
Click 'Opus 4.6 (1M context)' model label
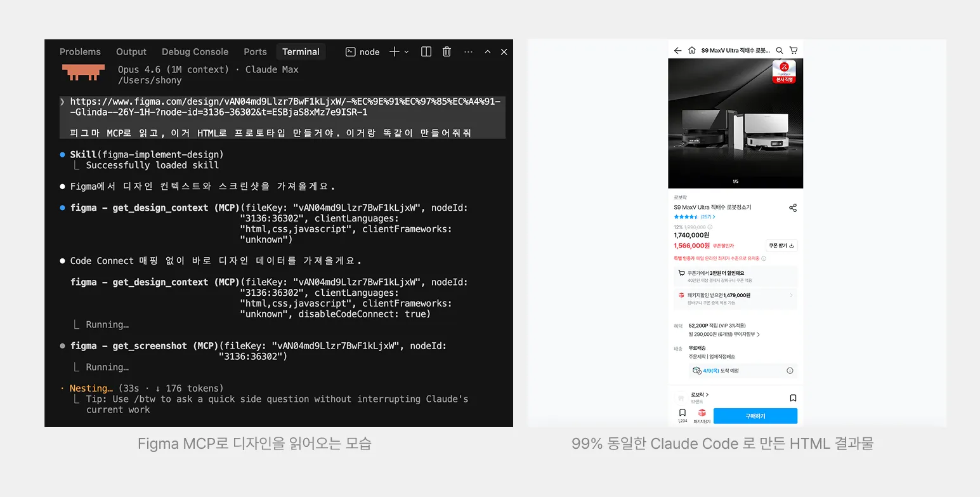[x=173, y=69]
